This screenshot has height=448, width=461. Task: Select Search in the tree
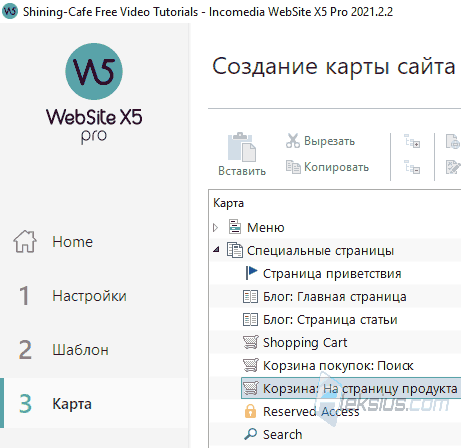click(282, 435)
